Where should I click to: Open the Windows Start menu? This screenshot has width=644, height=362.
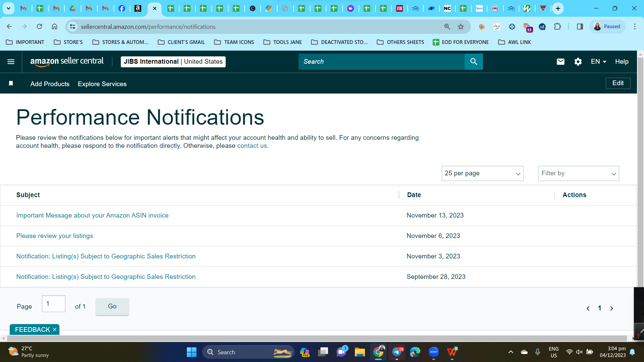[x=192, y=352]
